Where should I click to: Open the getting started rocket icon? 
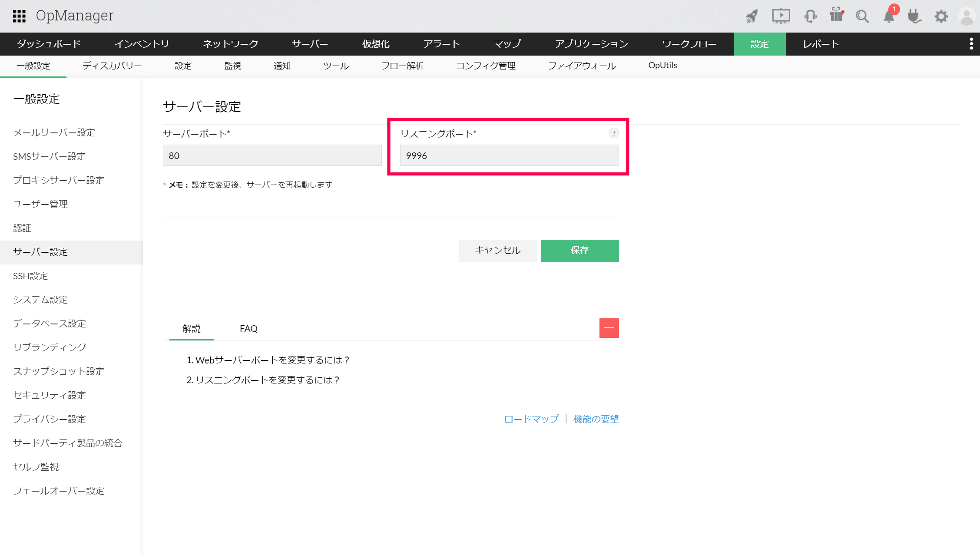752,16
